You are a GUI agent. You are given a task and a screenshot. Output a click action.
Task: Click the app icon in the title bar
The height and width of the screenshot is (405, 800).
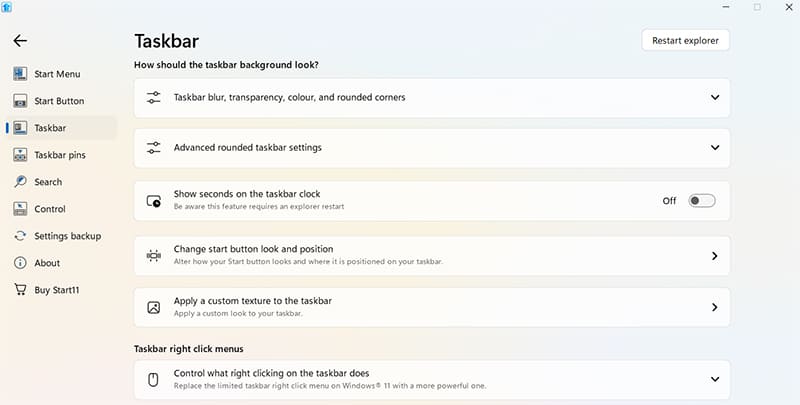(9, 7)
